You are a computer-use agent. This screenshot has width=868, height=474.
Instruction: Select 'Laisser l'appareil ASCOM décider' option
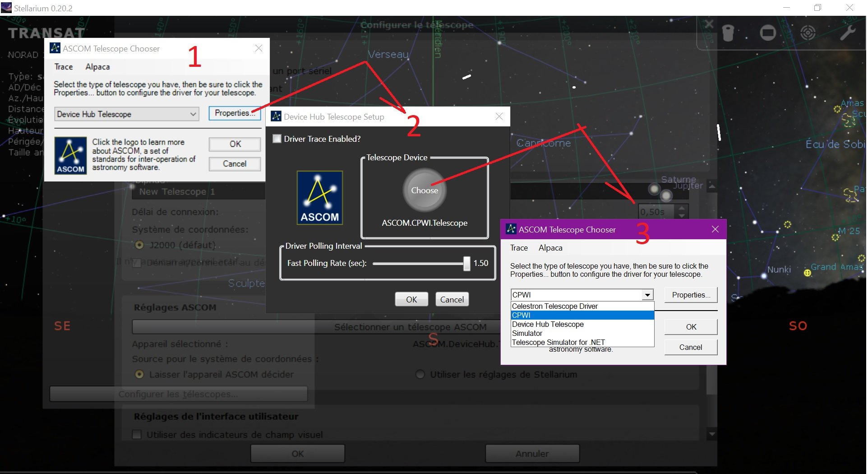(x=139, y=374)
